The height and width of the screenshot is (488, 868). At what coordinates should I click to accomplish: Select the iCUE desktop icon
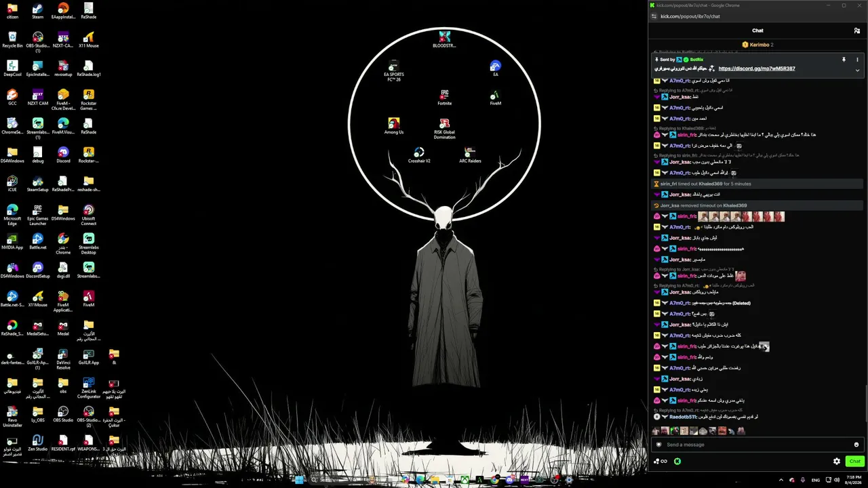12,184
